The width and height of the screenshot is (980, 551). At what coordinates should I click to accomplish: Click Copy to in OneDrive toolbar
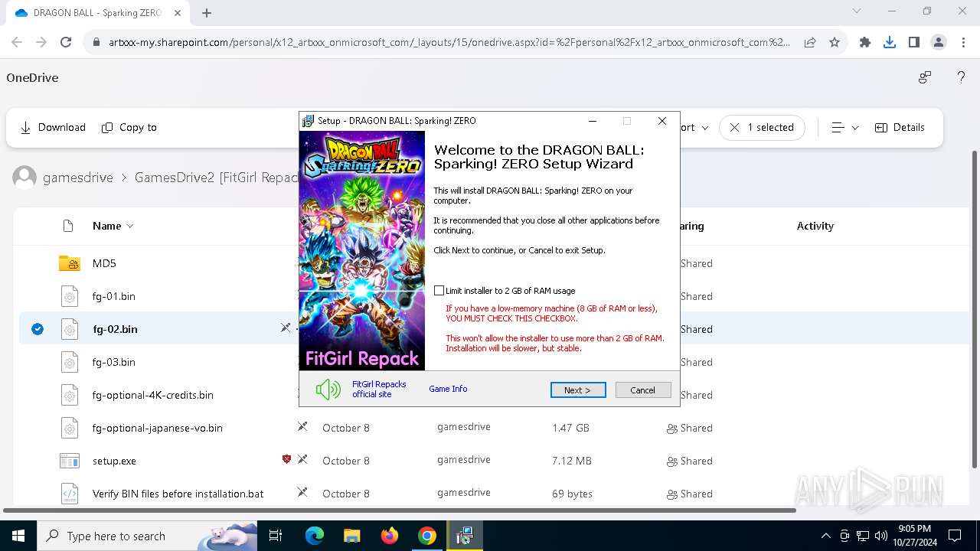tap(129, 128)
